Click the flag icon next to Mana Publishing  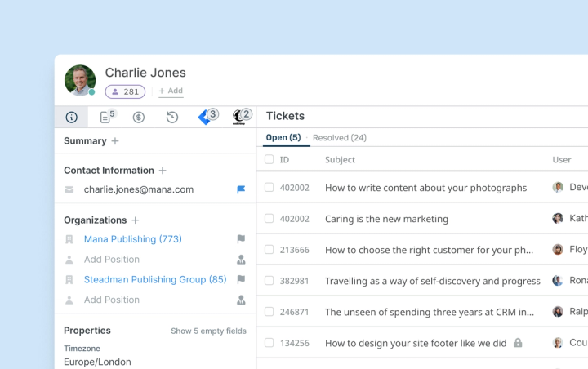[x=241, y=239]
